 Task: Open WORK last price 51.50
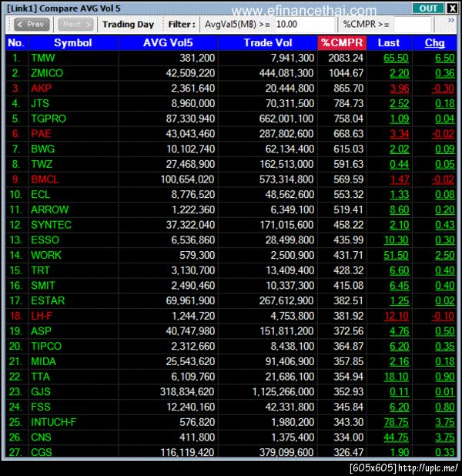coord(396,255)
